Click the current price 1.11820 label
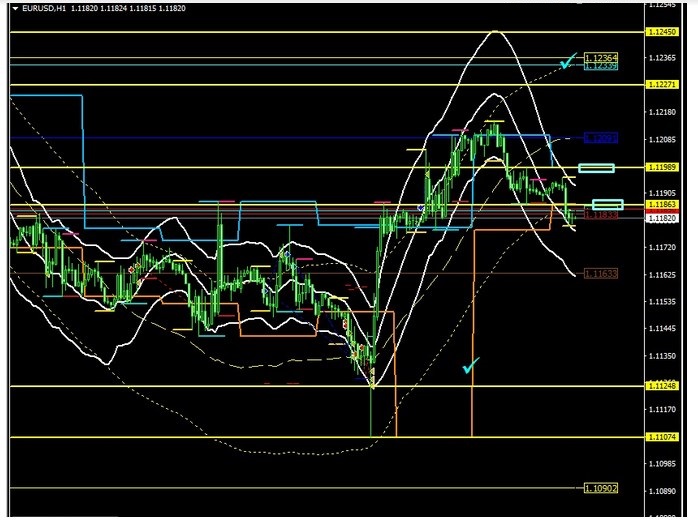Screen dimensions: 698x525 click(x=666, y=216)
